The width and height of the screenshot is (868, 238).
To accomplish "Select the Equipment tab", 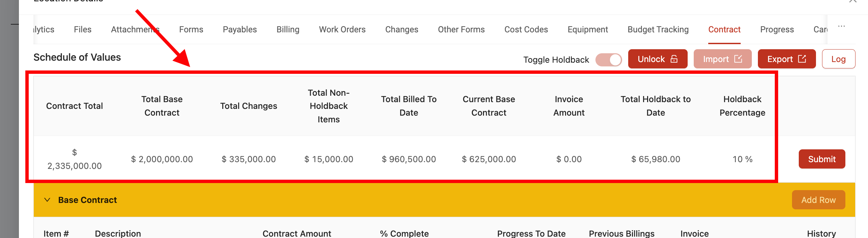I will pos(588,30).
